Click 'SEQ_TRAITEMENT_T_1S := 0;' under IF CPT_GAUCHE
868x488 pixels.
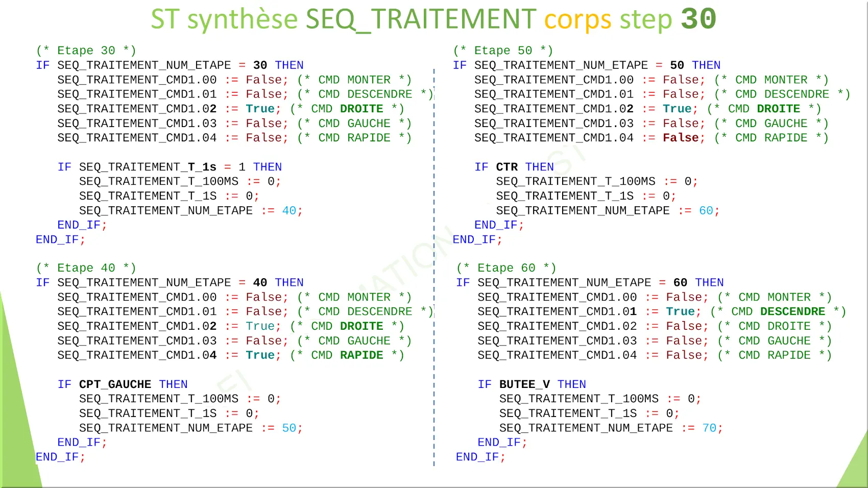tap(169, 413)
